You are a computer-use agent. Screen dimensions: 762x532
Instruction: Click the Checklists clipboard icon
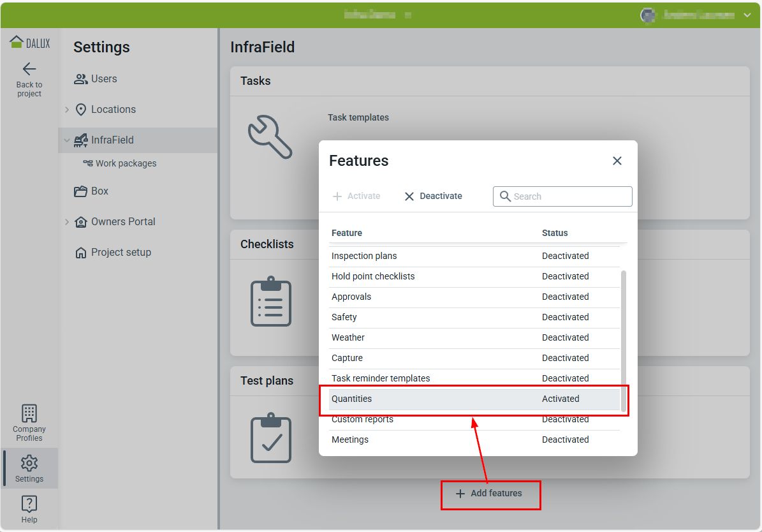point(270,302)
